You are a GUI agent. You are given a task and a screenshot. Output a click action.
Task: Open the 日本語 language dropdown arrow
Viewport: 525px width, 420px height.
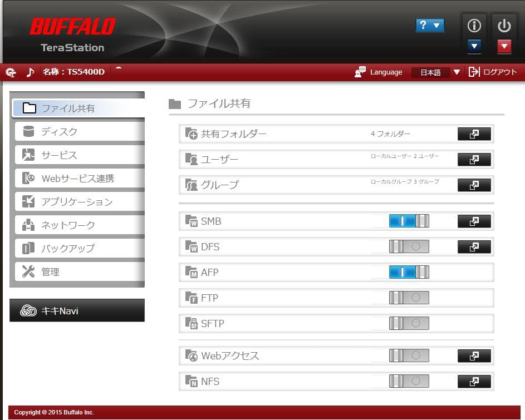[457, 72]
